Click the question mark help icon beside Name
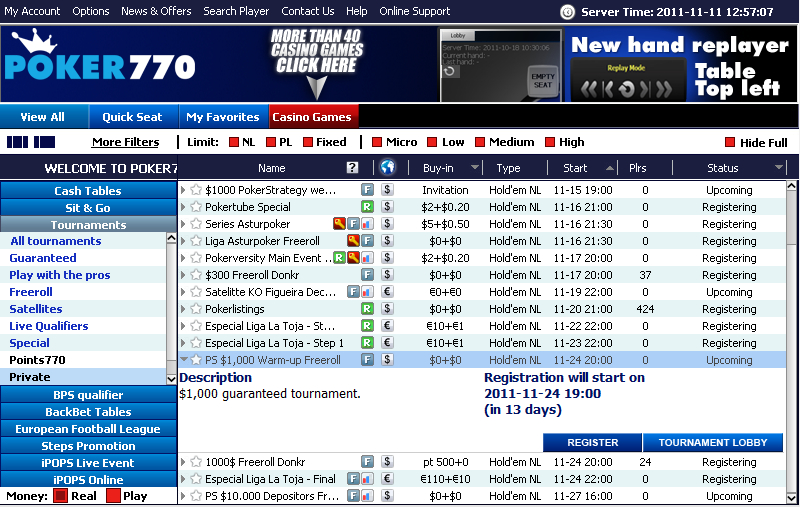The width and height of the screenshot is (800, 507). click(352, 168)
